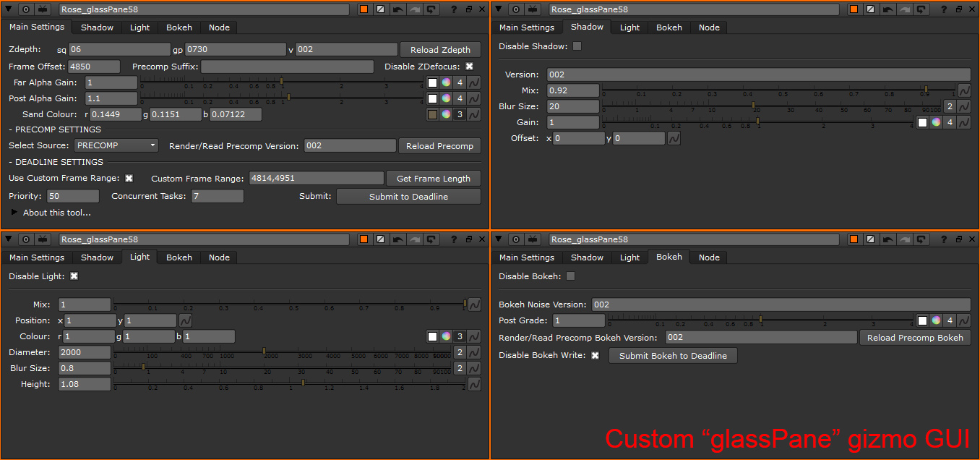980x460 pixels.
Task: Click animation curve icon for Shadow Offset
Action: coord(673,138)
